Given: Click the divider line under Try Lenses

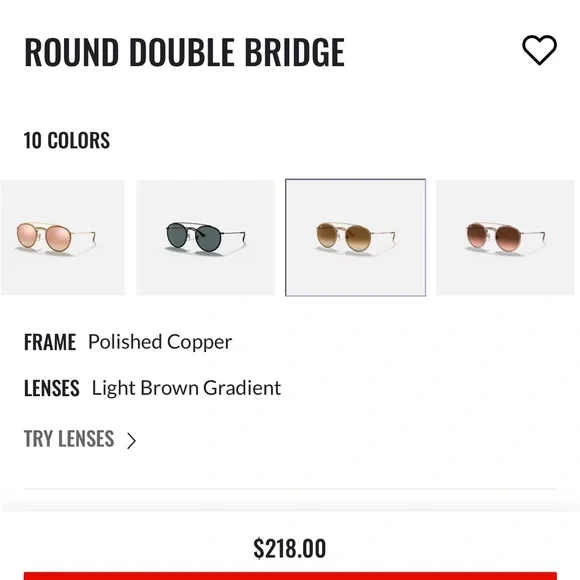Looking at the screenshot, I should pos(290,489).
